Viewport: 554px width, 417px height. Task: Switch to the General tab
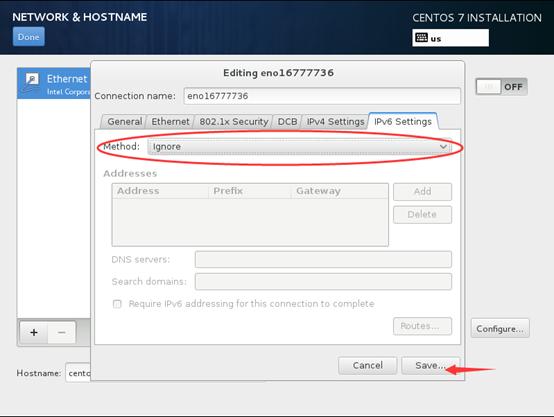pos(124,122)
